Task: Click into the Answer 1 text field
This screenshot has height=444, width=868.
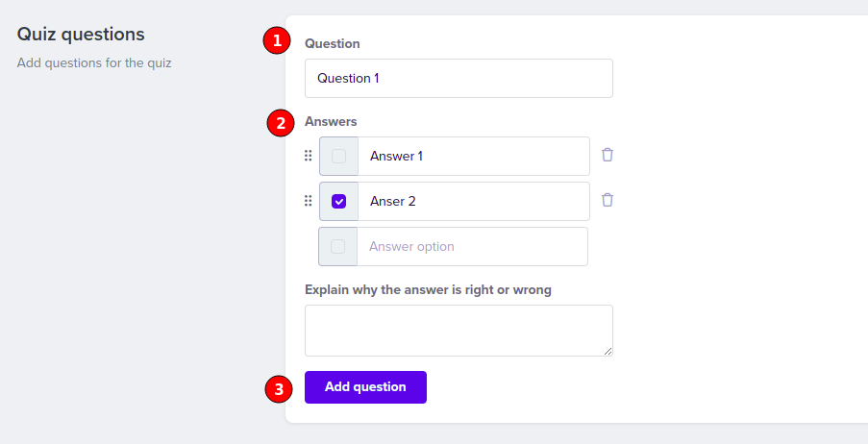Action: click(474, 156)
